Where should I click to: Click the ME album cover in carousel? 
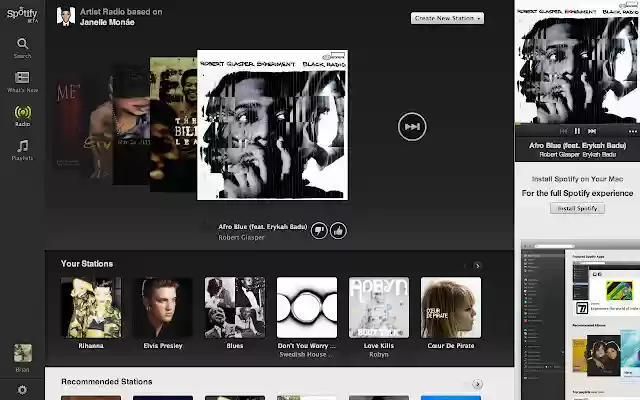coord(67,124)
